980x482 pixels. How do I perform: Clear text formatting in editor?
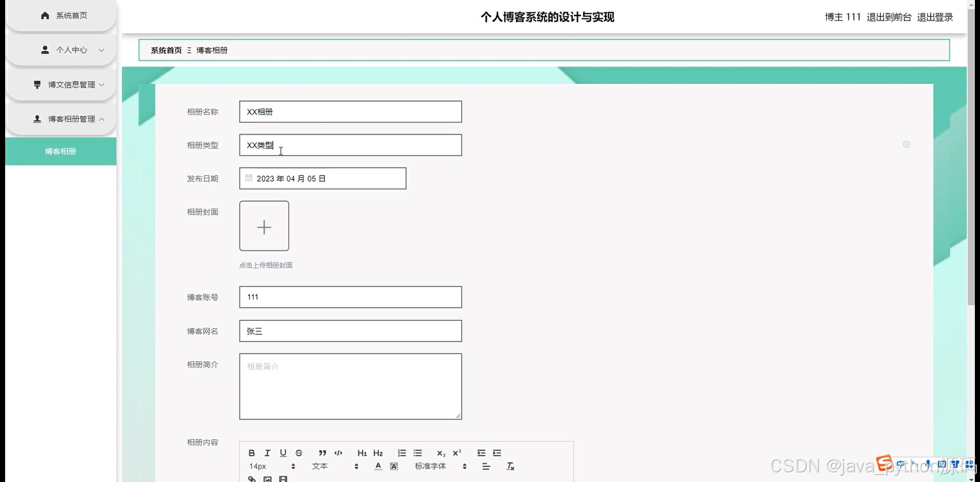510,466
